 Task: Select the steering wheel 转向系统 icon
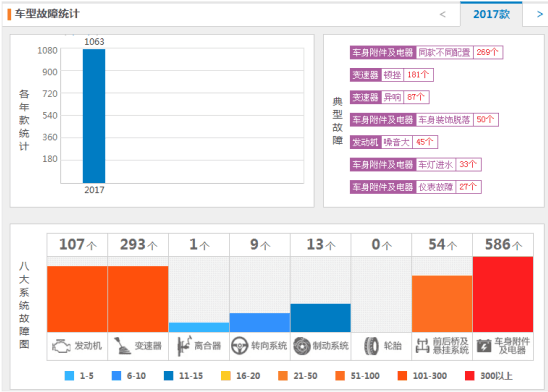240,346
